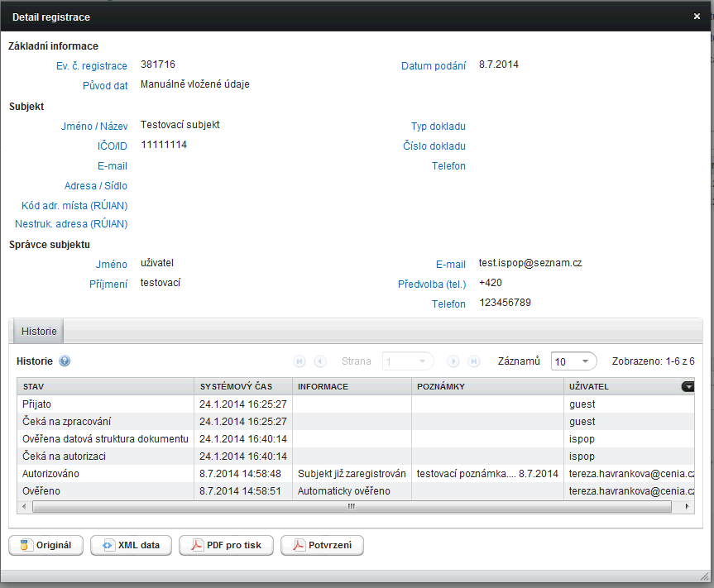Sort by POZNÁMKY column header

click(487, 386)
